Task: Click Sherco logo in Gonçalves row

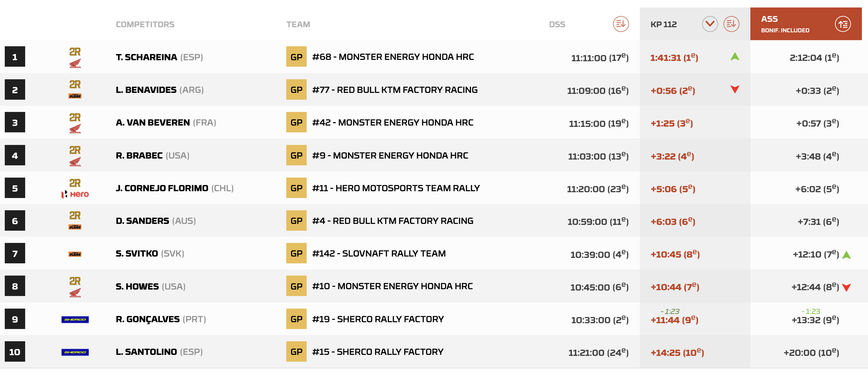Action: coord(75,319)
